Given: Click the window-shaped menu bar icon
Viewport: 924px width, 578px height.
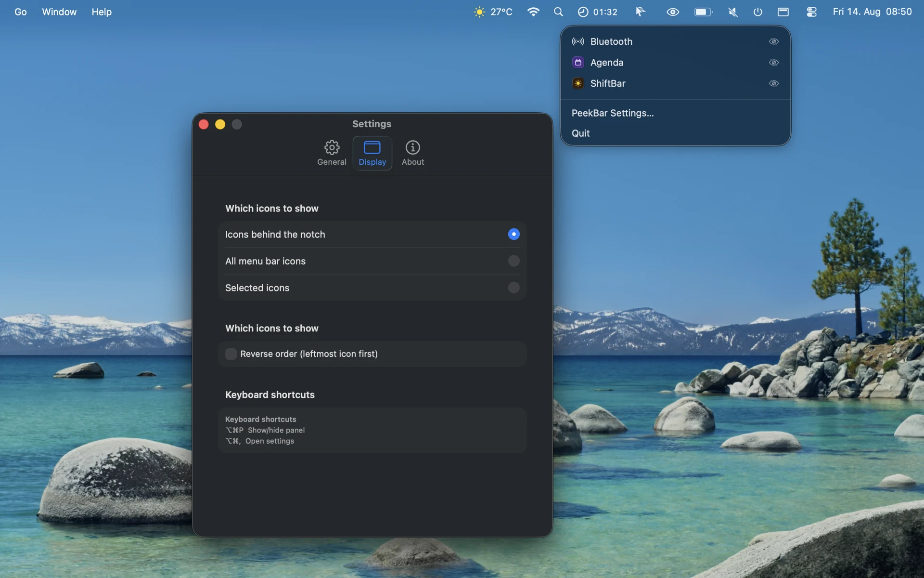Looking at the screenshot, I should (x=783, y=12).
